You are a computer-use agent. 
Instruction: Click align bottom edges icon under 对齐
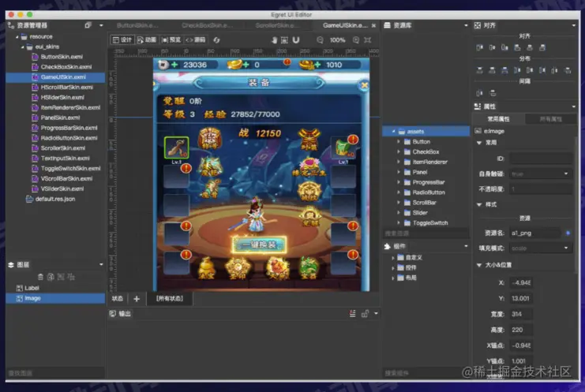(x=542, y=47)
